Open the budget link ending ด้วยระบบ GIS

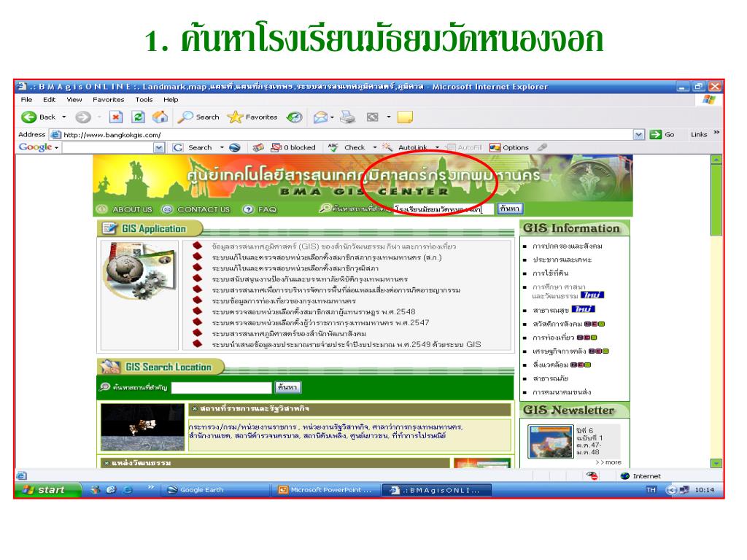[x=347, y=344]
